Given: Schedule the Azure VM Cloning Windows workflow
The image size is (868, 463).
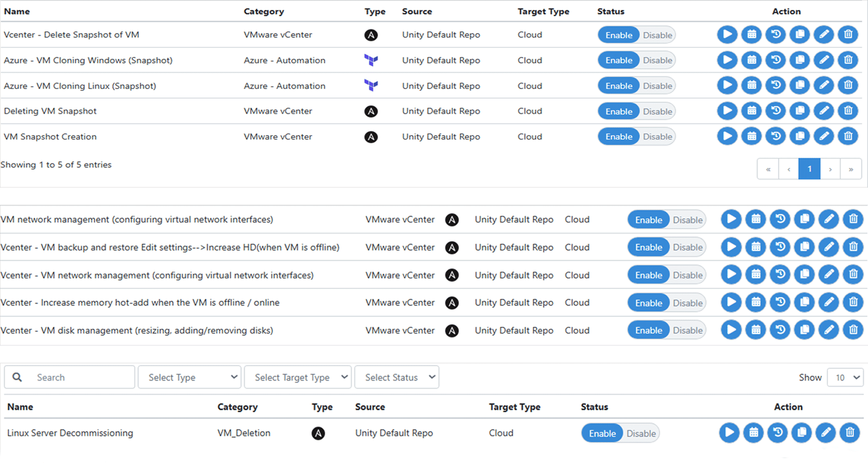Looking at the screenshot, I should 751,60.
